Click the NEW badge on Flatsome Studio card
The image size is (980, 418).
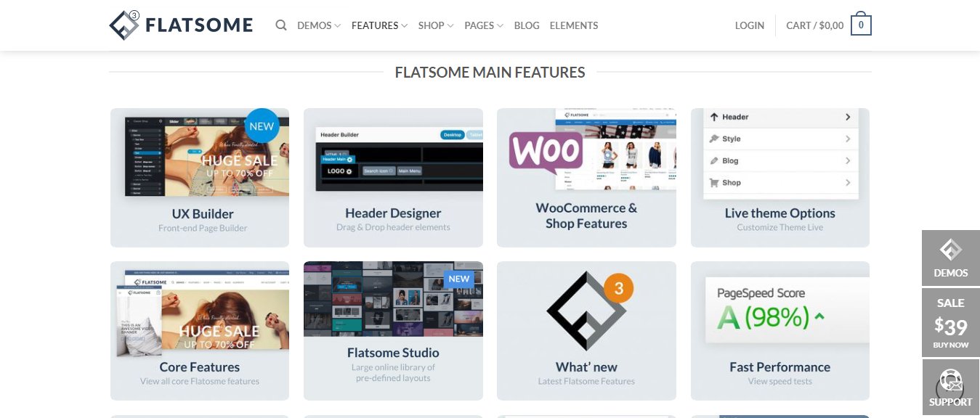pyautogui.click(x=459, y=279)
